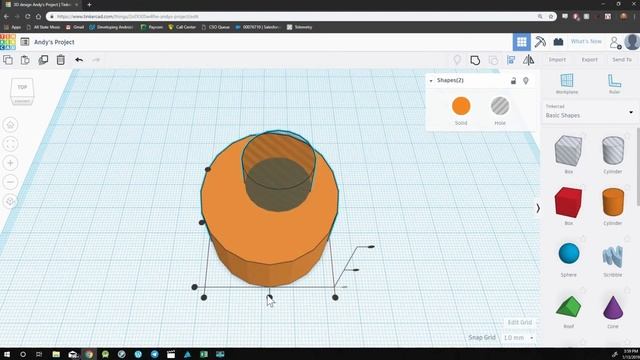The image size is (640, 360).
Task: Select the Ruler tool
Action: [x=614, y=83]
